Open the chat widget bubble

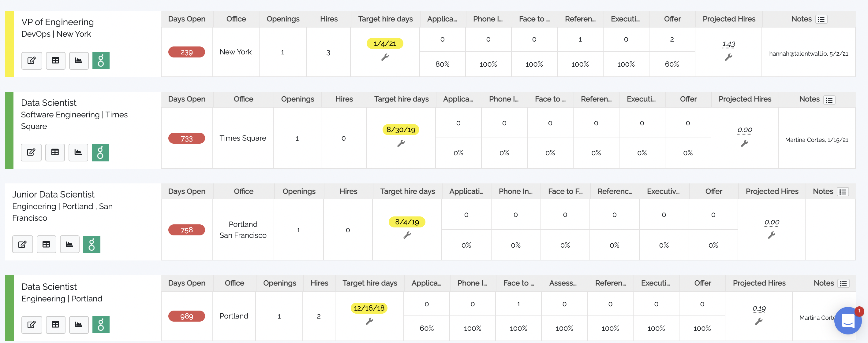click(x=848, y=320)
